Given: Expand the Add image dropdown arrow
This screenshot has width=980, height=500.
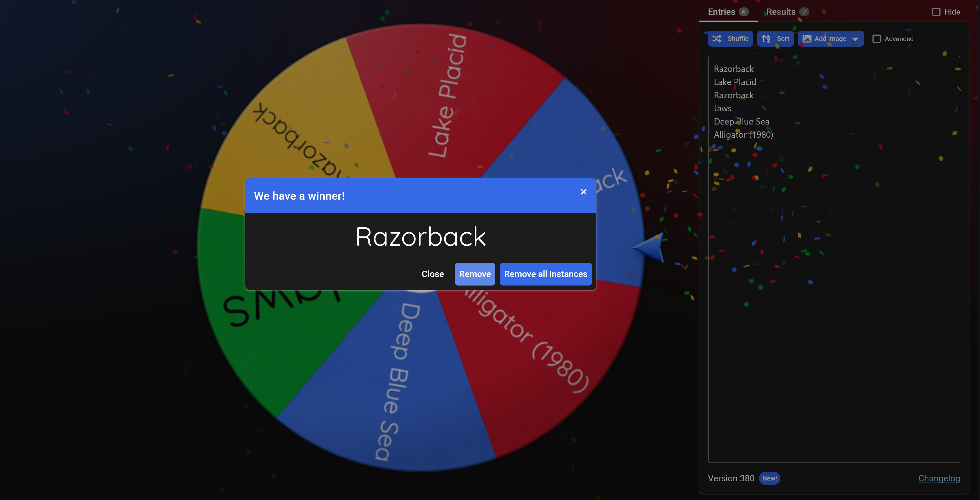Looking at the screenshot, I should [x=855, y=39].
